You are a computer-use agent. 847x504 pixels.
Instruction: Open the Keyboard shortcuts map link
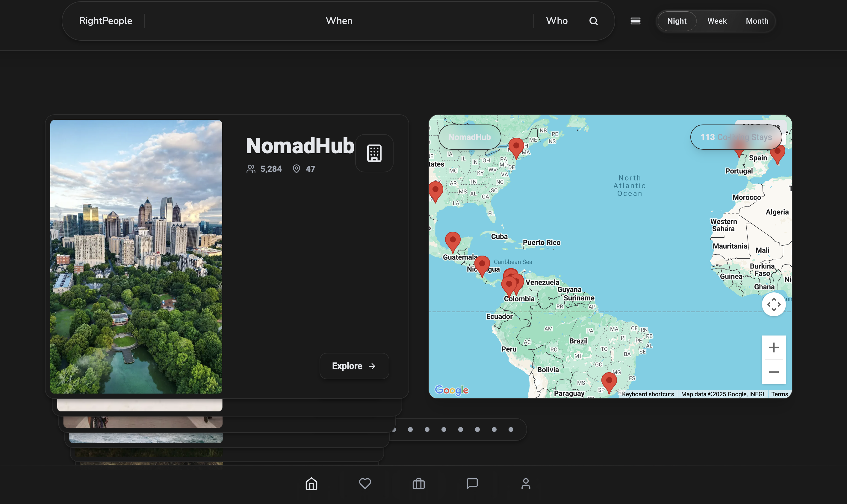[x=648, y=394]
